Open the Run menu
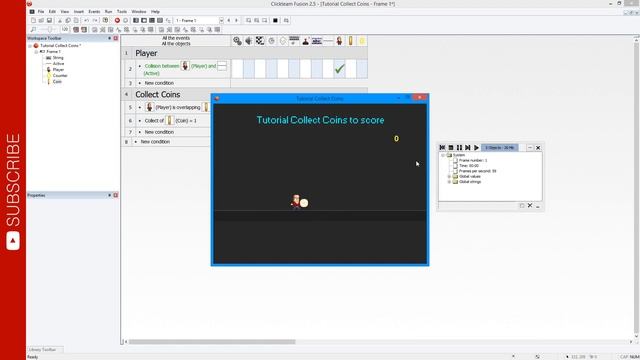Image resolution: width=640 pixels, height=360 pixels. [x=108, y=11]
